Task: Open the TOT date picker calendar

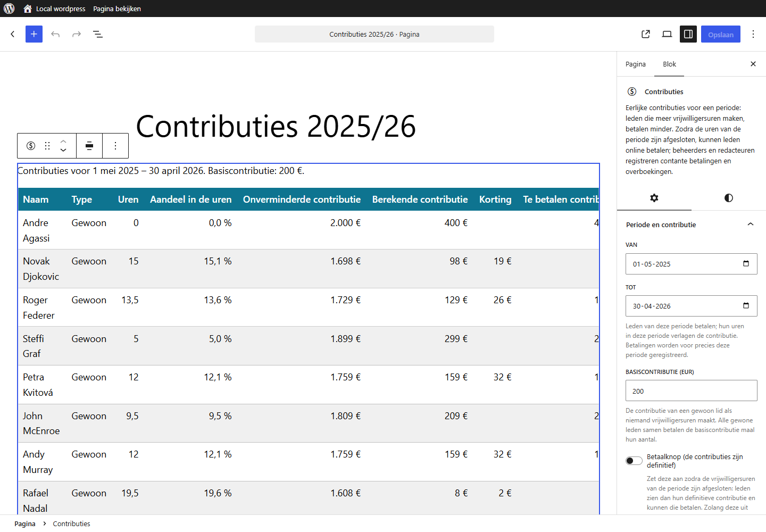Action: point(746,306)
